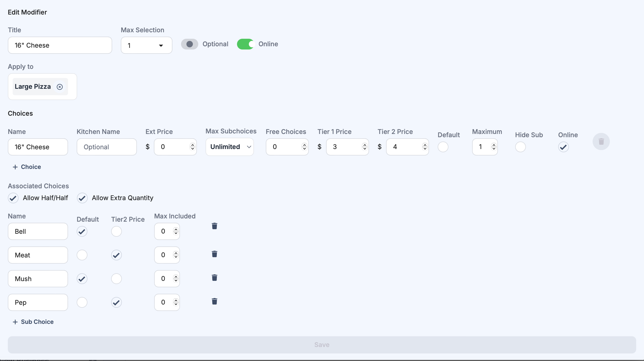This screenshot has height=361, width=644.
Task: Uncheck Allow Half/Half
Action: coord(13,198)
